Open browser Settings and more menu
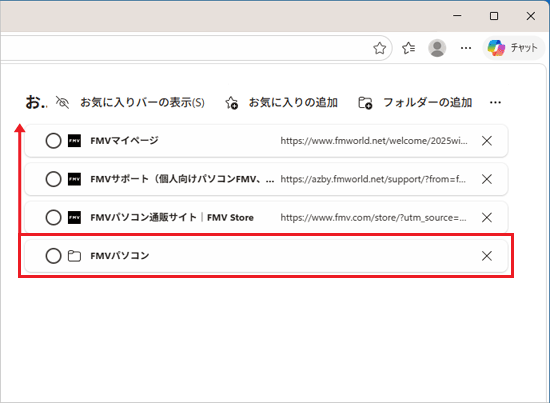 (466, 48)
